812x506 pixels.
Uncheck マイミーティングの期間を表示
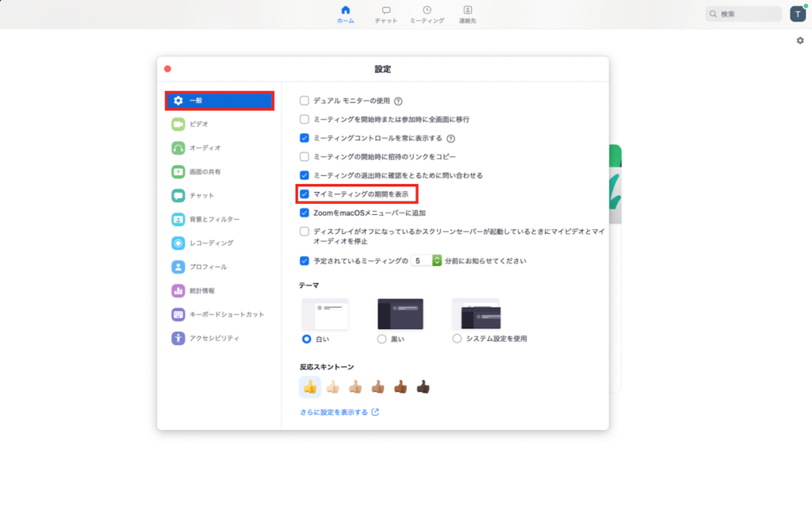click(304, 194)
